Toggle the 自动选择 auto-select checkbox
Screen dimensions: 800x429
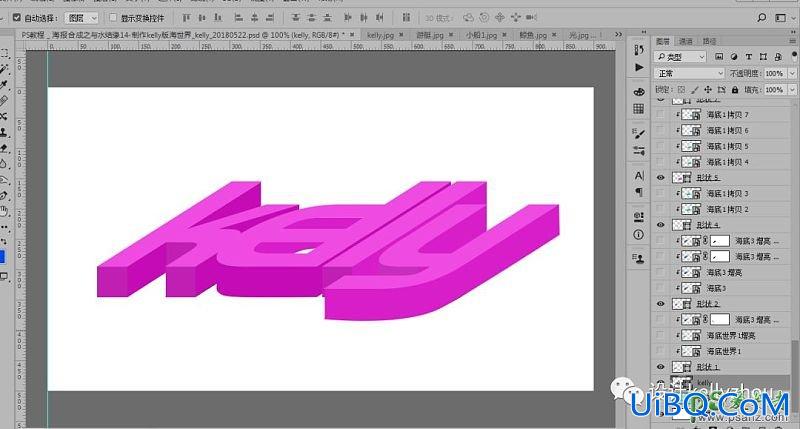pos(17,18)
